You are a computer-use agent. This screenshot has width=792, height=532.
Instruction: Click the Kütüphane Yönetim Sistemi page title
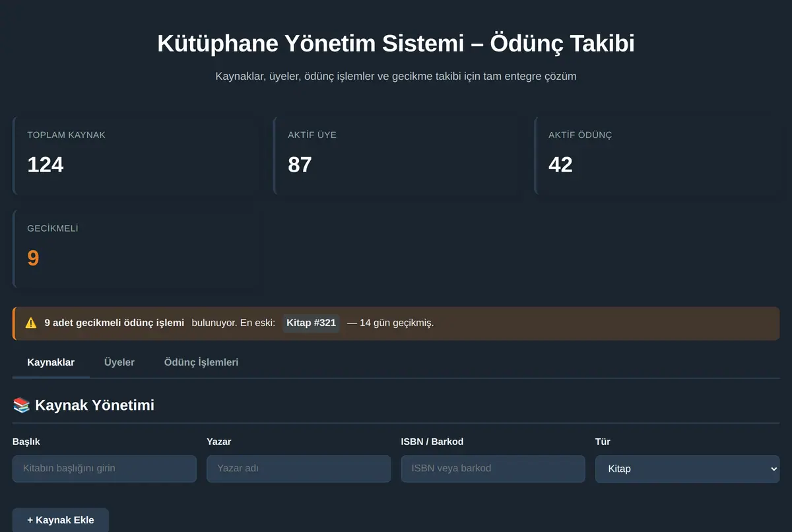point(396,44)
